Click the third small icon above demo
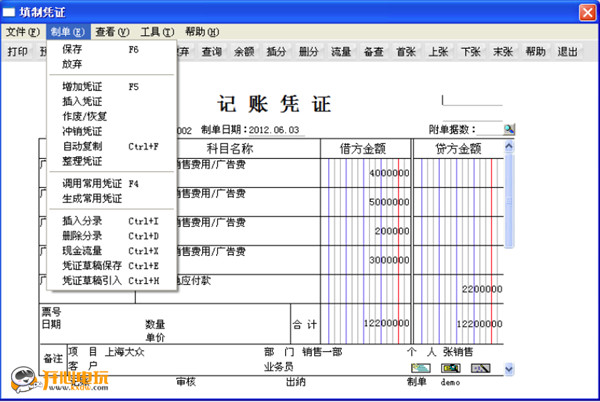Image resolution: width=600 pixels, height=402 pixels. coord(480,368)
